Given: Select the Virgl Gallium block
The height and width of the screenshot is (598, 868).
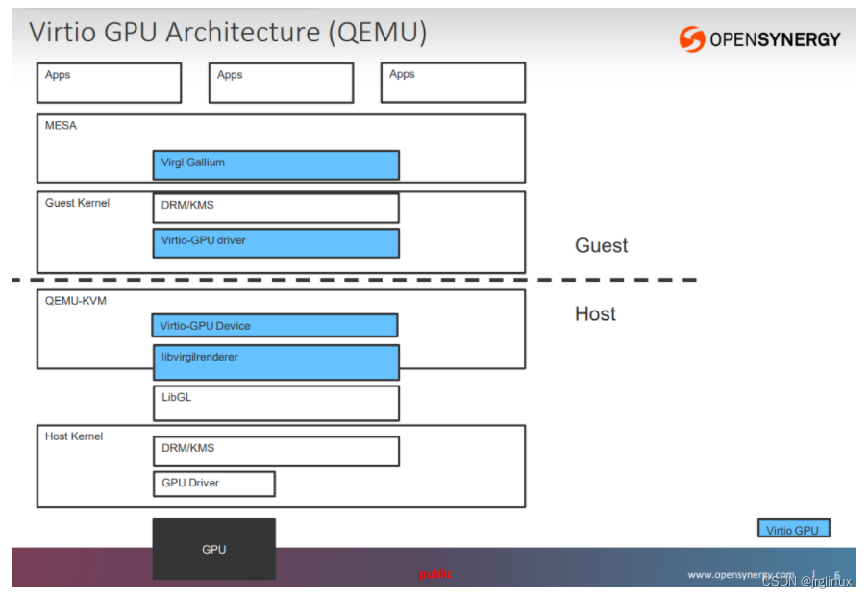Looking at the screenshot, I should (x=276, y=165).
